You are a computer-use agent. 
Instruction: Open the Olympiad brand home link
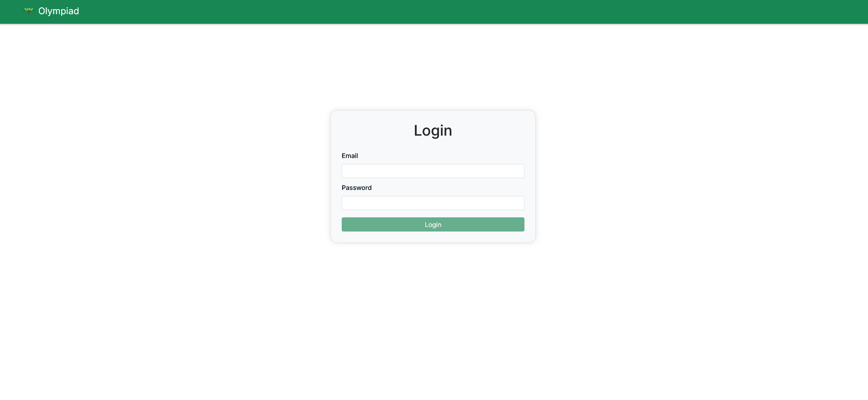point(51,11)
